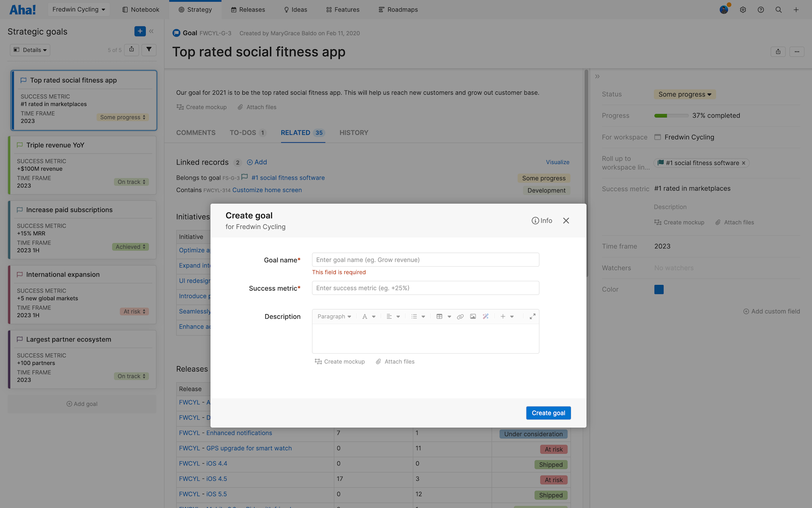Open Fredwin Cycling workspace dropdown
The height and width of the screenshot is (508, 812).
tap(78, 9)
